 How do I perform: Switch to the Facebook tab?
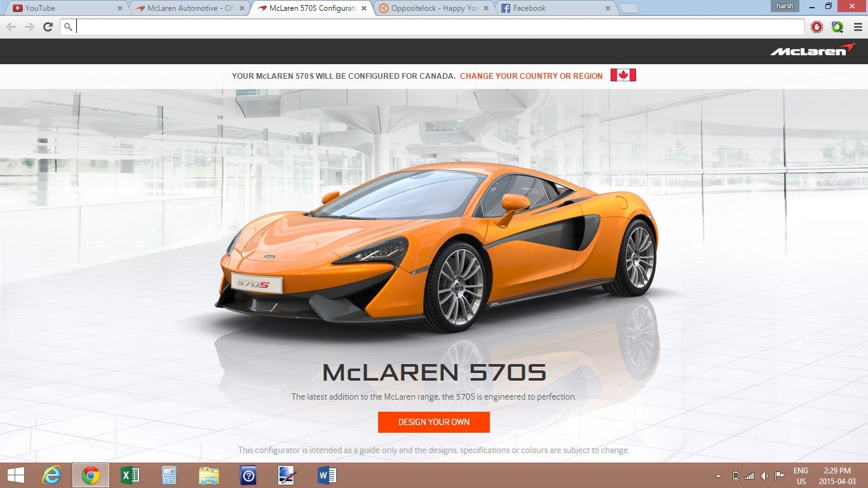[x=556, y=8]
